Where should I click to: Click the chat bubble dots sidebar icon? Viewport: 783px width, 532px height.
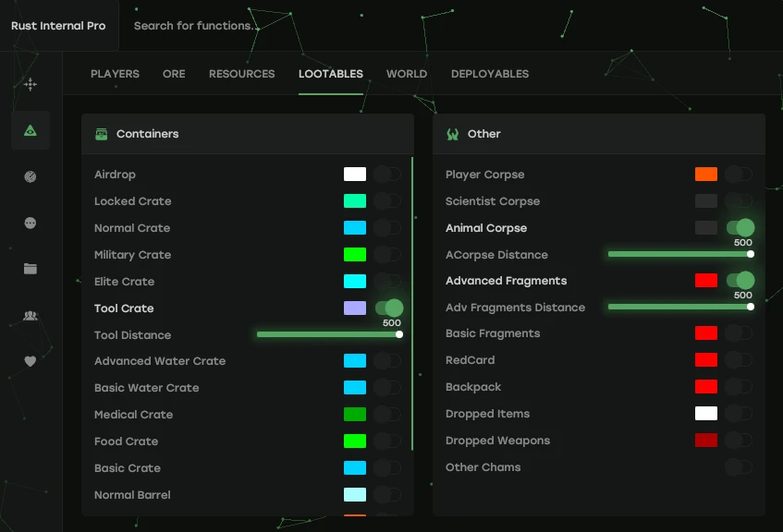pos(30,223)
